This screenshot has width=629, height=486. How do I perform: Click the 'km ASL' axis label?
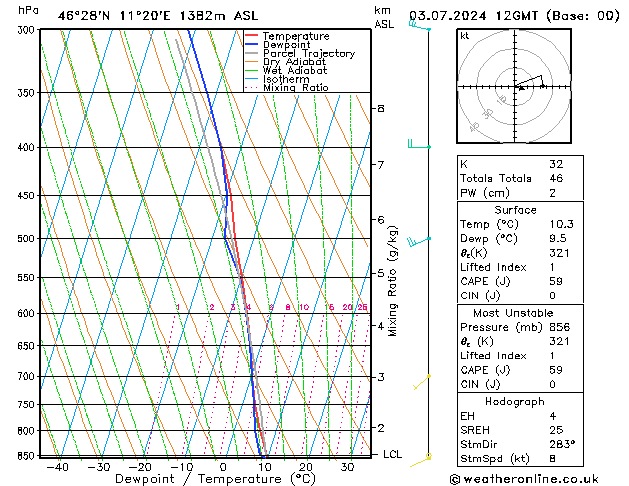coord(384,17)
